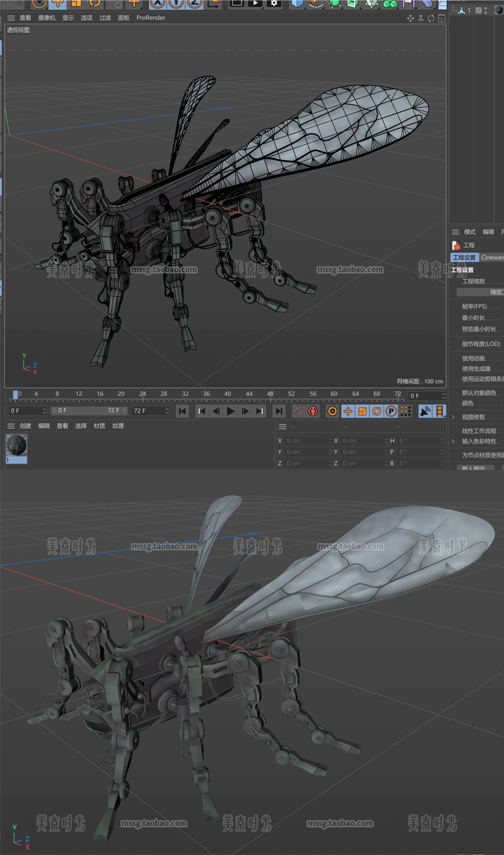
Task: Step back one frame
Action: coord(216,411)
